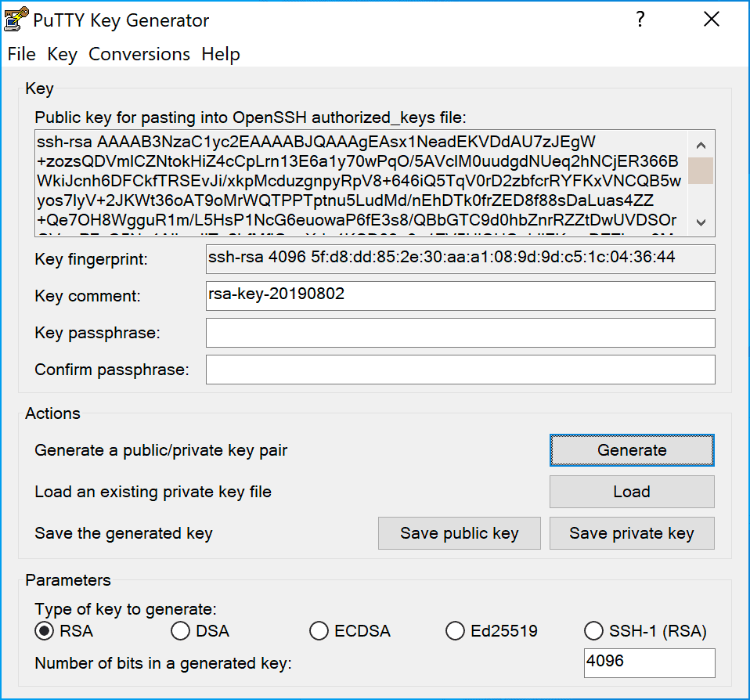Click the scrollbar up arrow icon
Image resolution: width=750 pixels, height=700 pixels.
pyautogui.click(x=701, y=144)
